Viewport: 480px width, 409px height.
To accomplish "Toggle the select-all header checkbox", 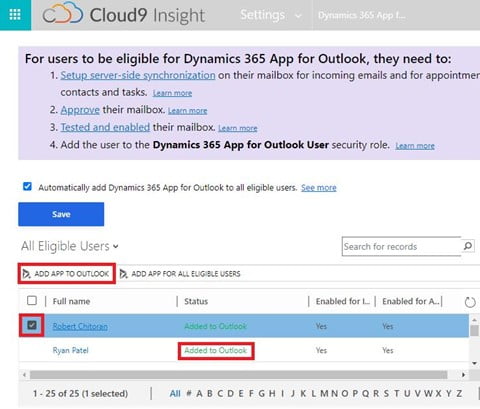I will pyautogui.click(x=32, y=300).
